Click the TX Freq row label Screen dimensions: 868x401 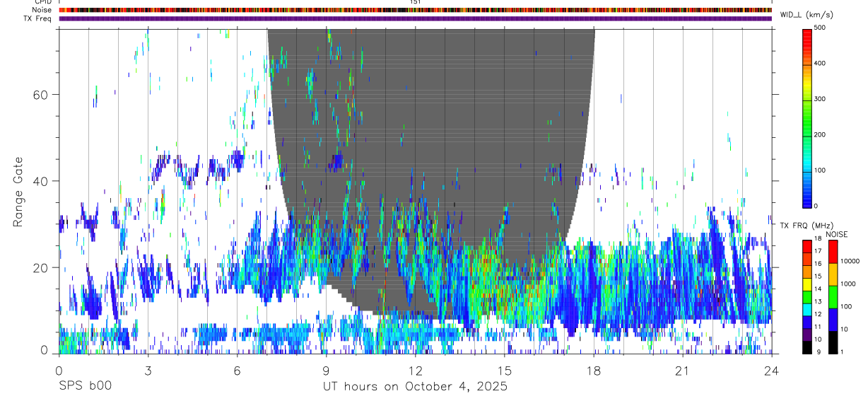pyautogui.click(x=37, y=18)
